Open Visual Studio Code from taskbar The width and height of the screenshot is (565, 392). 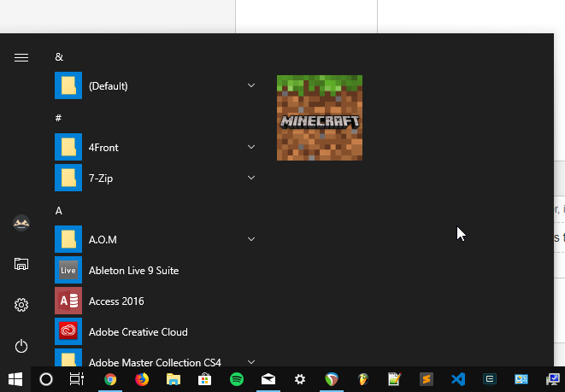[458, 379]
